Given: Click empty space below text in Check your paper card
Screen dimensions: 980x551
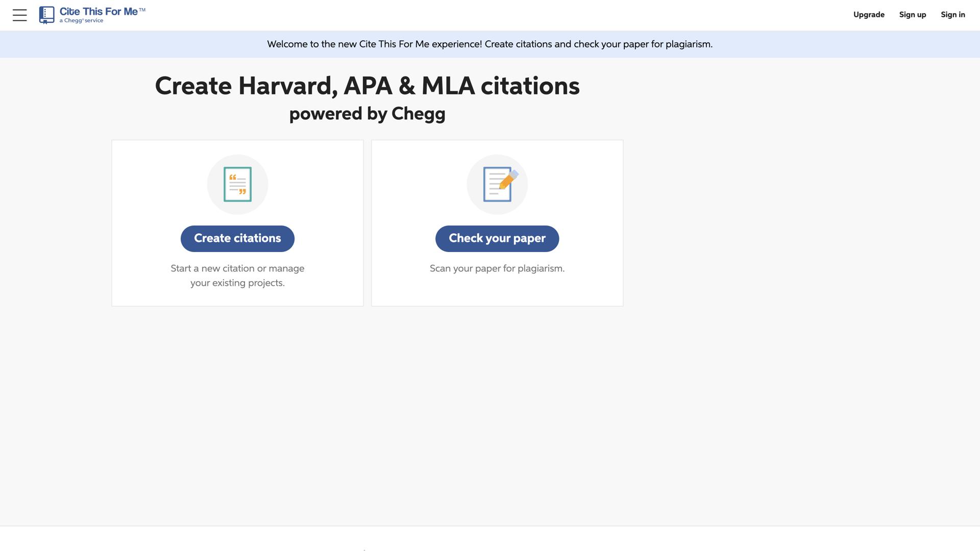Looking at the screenshot, I should (497, 291).
